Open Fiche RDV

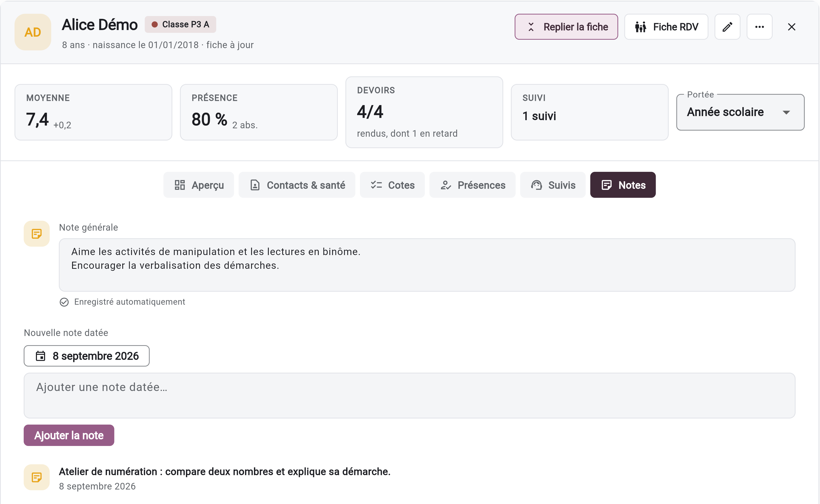(x=666, y=27)
